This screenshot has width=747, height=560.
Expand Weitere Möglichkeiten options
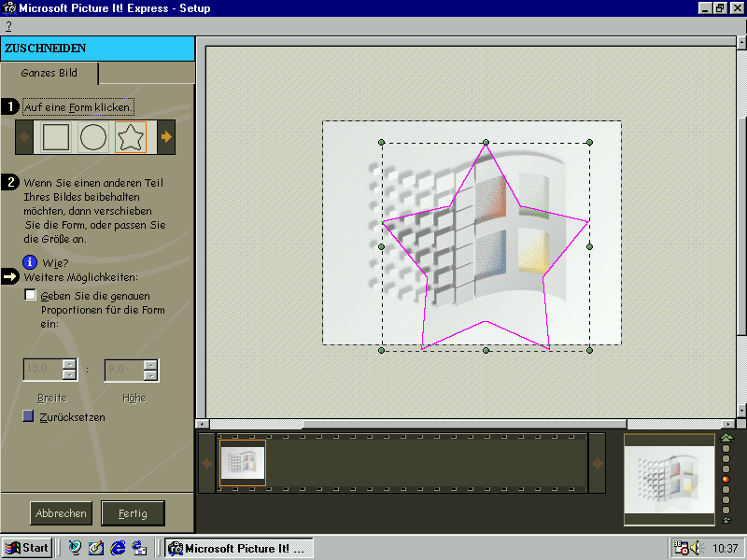10,277
